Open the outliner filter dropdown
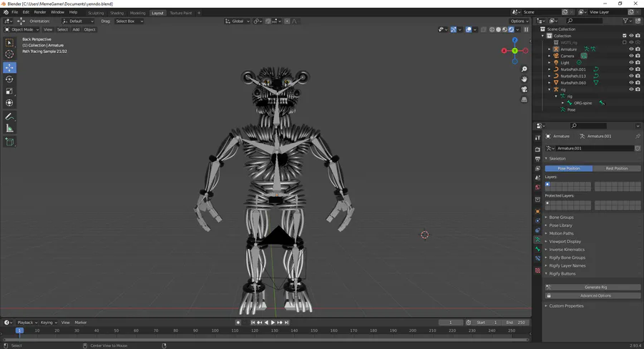Screen dimensions: 644x349 (627, 21)
